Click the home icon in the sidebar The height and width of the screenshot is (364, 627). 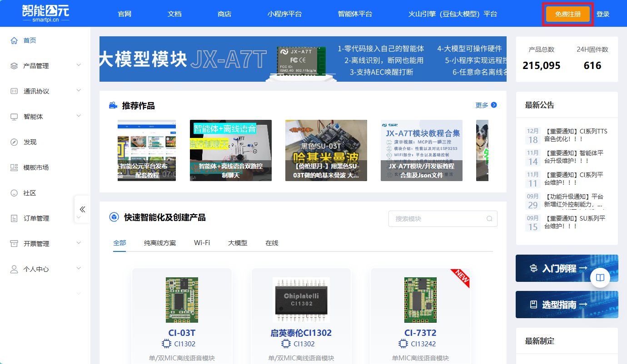(x=14, y=40)
